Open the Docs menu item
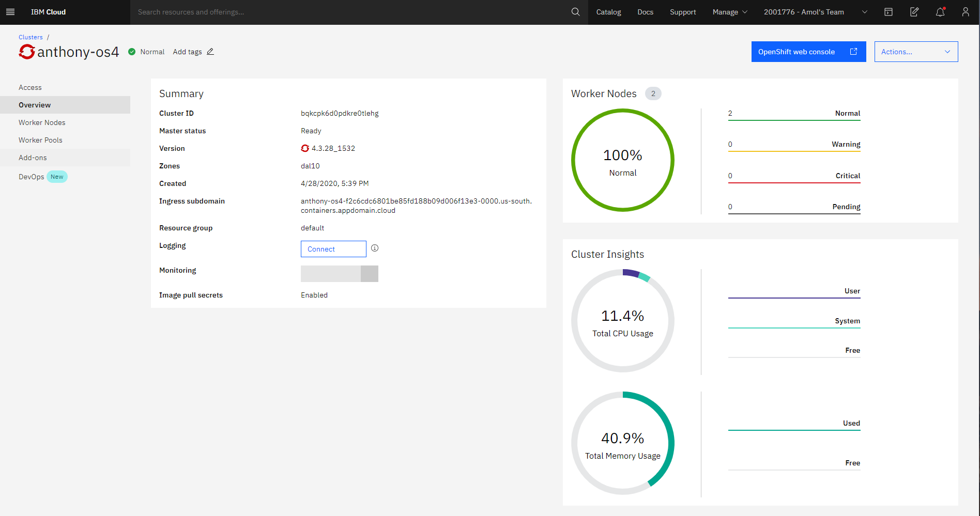 [x=645, y=12]
